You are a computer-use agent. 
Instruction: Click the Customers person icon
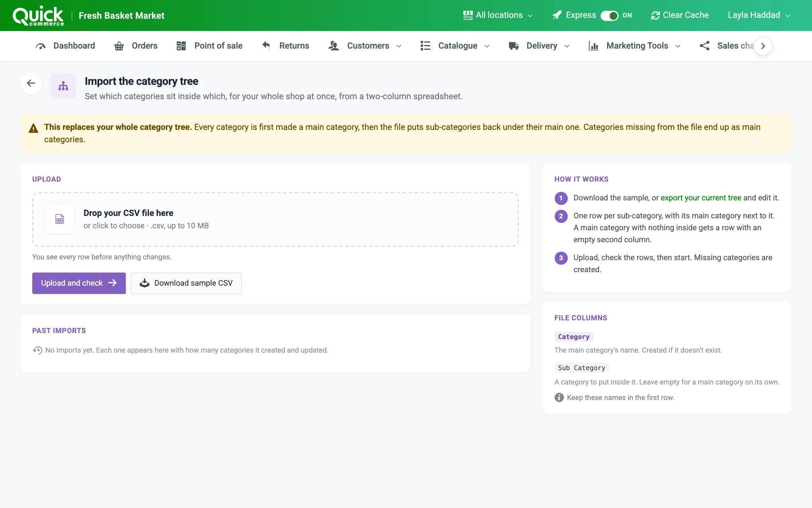tap(334, 46)
